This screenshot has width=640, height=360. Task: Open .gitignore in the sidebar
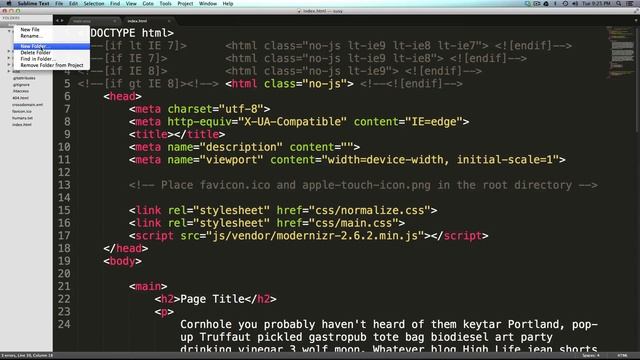click(21, 85)
